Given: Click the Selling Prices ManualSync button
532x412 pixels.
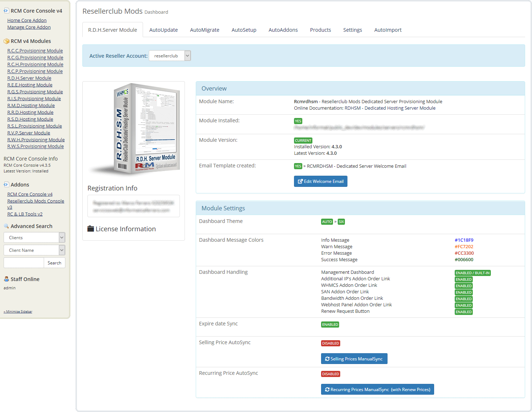Looking at the screenshot, I should 354,359.
